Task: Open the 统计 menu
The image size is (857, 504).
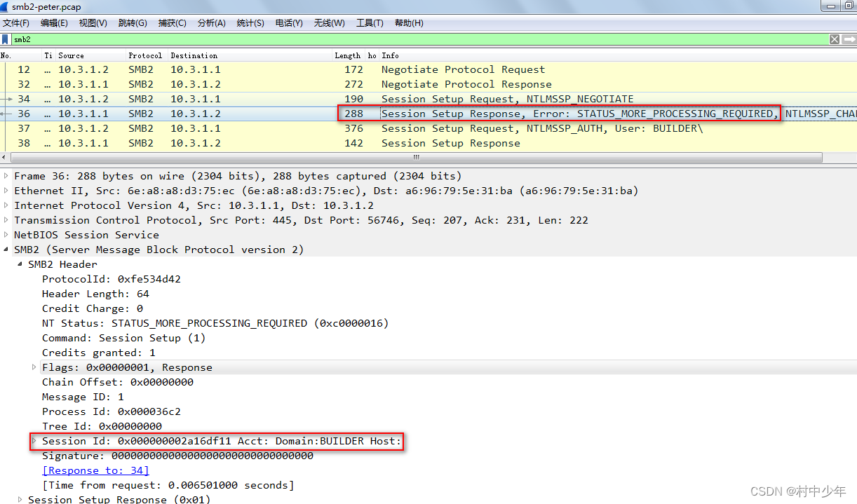Action: coord(250,22)
